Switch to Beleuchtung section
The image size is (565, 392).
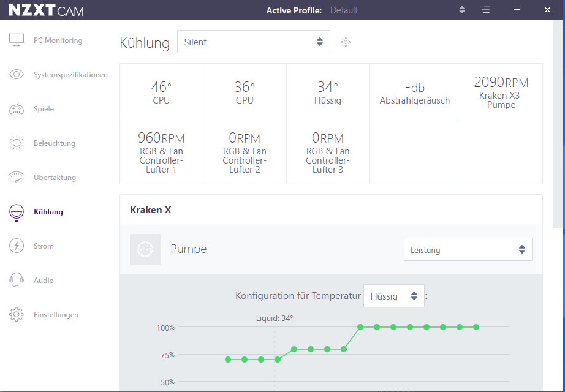click(x=55, y=143)
